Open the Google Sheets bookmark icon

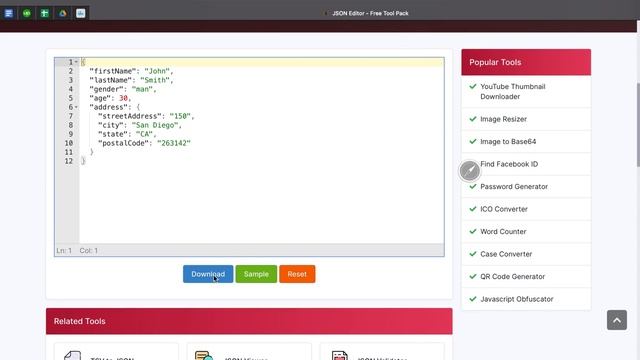point(44,13)
